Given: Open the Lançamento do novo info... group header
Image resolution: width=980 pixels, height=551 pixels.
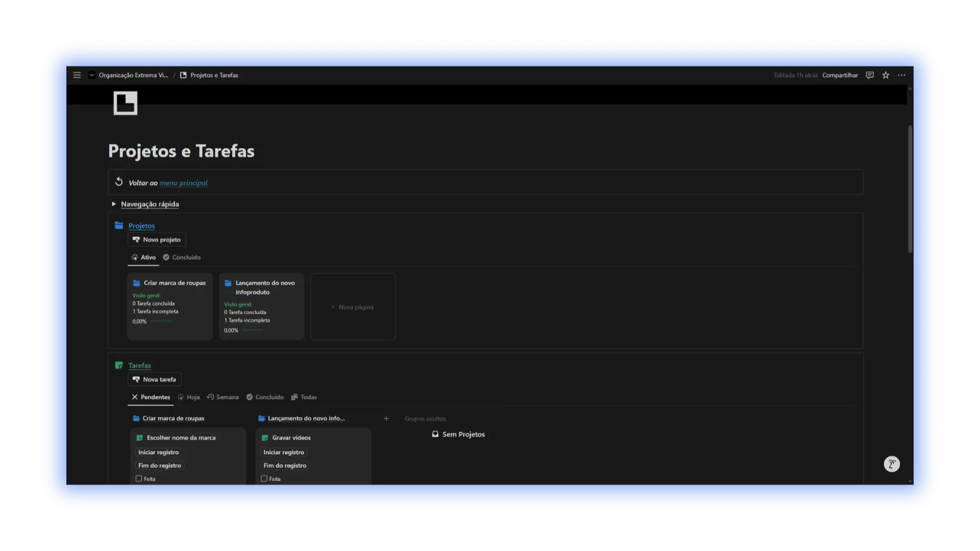Looking at the screenshot, I should coord(302,418).
